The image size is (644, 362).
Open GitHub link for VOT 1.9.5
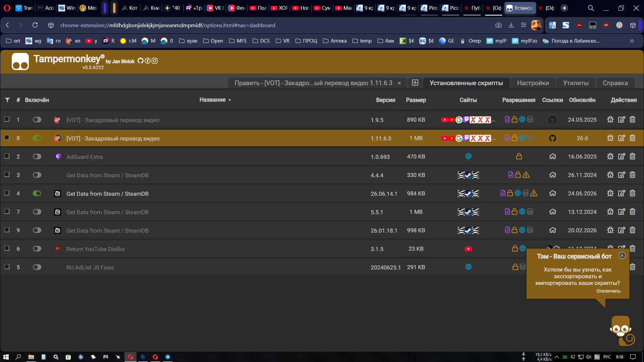click(553, 120)
